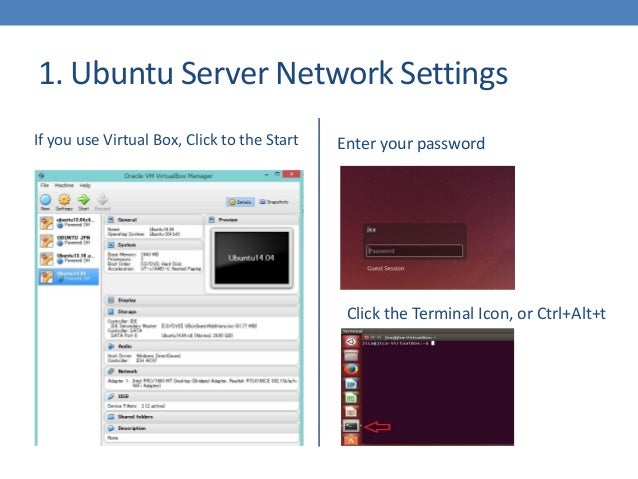Screen dimensions: 638x479
Task: Click the VirtualBox app icon in the title bar
Action: point(42,176)
